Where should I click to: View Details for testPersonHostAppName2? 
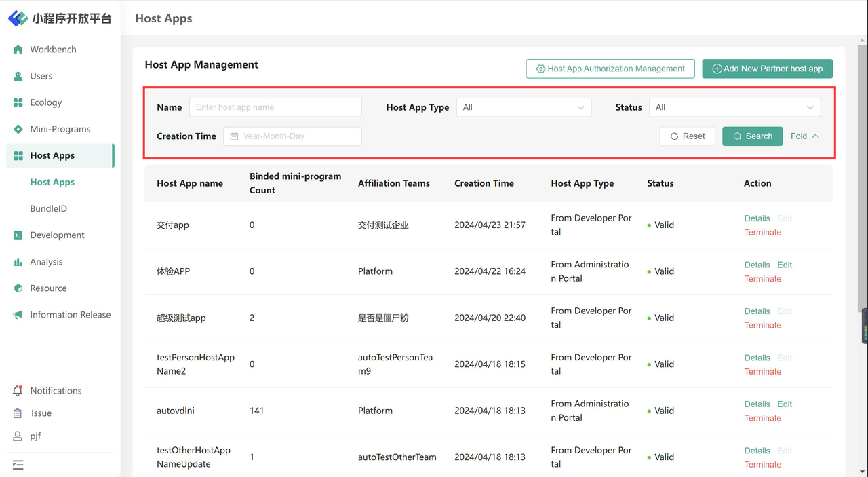[757, 358]
